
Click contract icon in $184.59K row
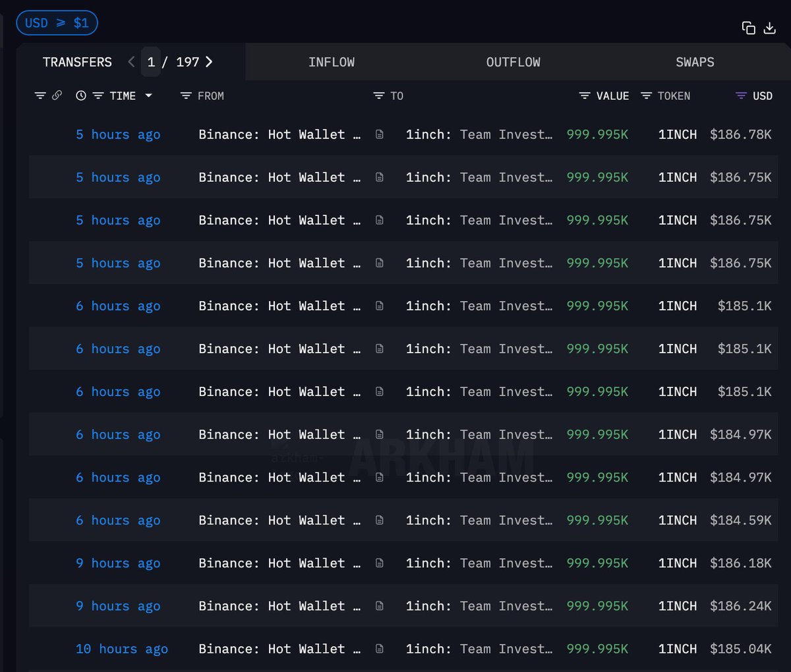(x=380, y=520)
